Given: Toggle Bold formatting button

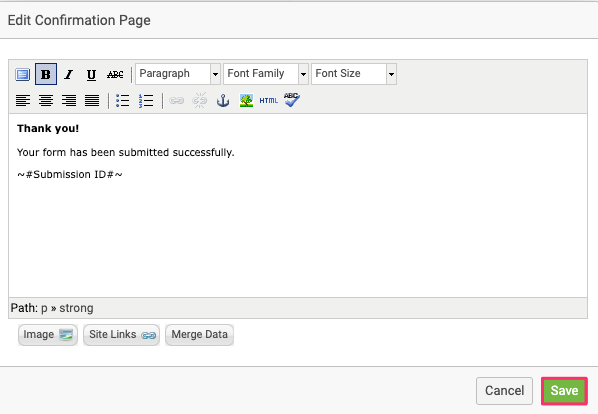Looking at the screenshot, I should 46,74.
